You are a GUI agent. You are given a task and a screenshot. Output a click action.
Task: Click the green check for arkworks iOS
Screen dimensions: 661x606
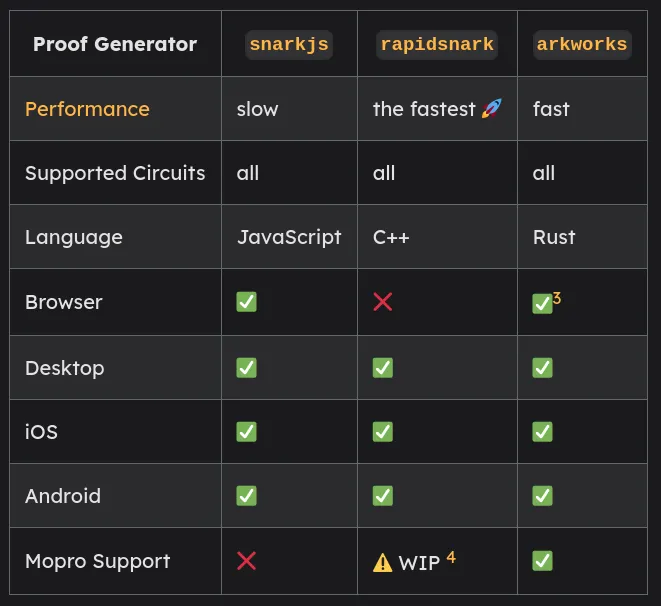coord(542,432)
